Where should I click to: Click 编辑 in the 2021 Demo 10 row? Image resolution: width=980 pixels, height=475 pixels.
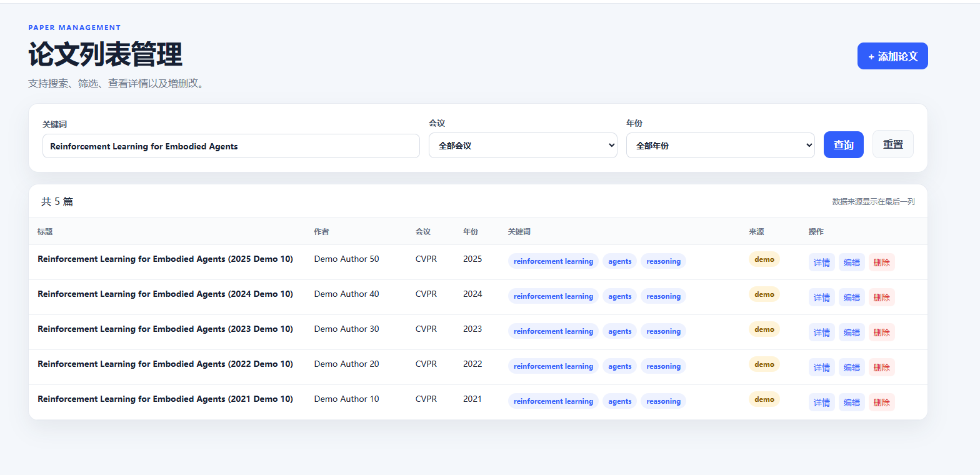tap(852, 402)
